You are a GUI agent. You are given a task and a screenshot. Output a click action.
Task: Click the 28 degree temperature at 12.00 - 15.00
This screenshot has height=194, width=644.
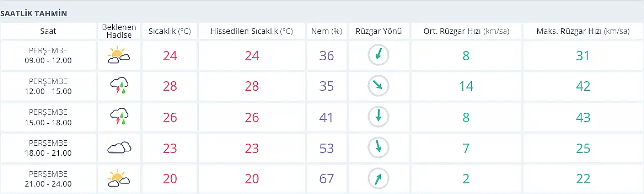[x=170, y=86]
